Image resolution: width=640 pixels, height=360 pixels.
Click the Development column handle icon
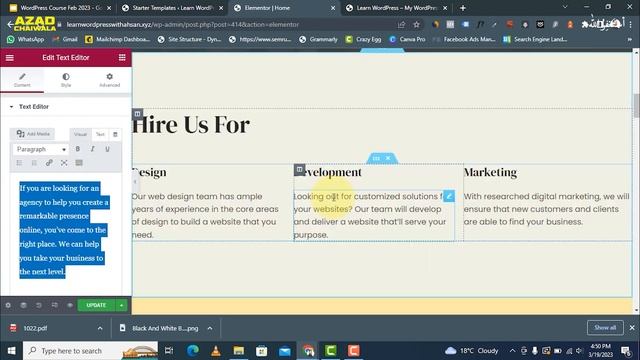299,169
